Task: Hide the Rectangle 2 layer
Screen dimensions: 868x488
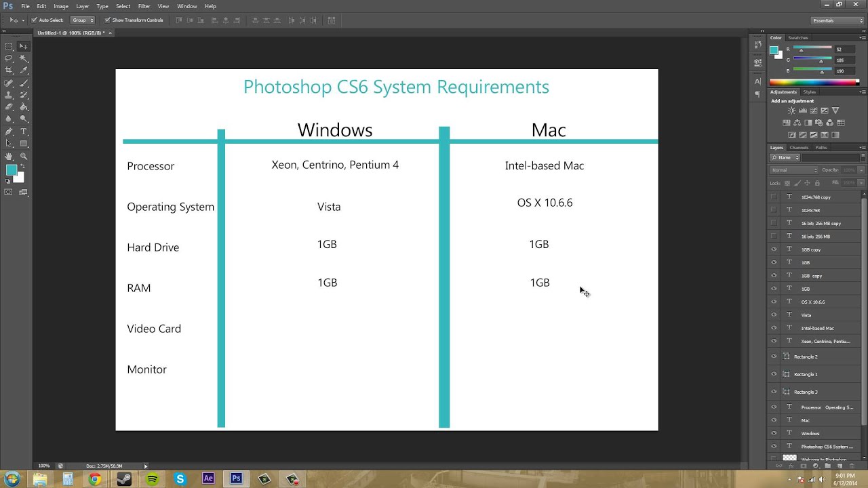Action: [x=774, y=357]
